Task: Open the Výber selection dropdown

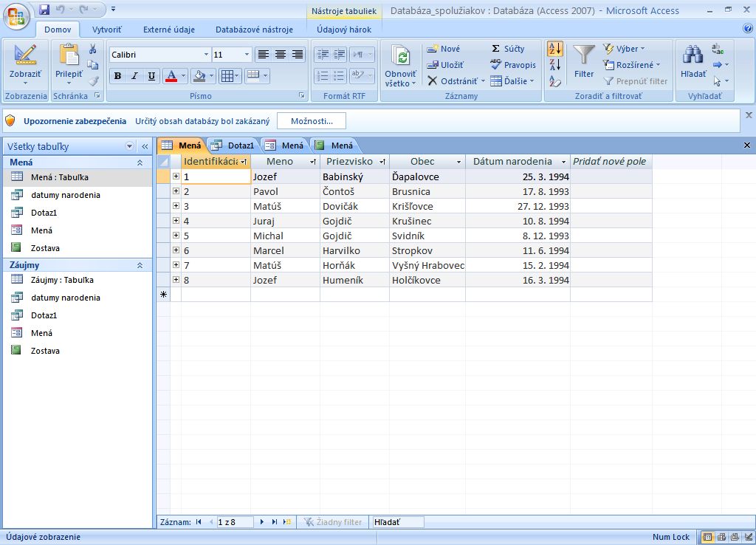Action: point(624,49)
